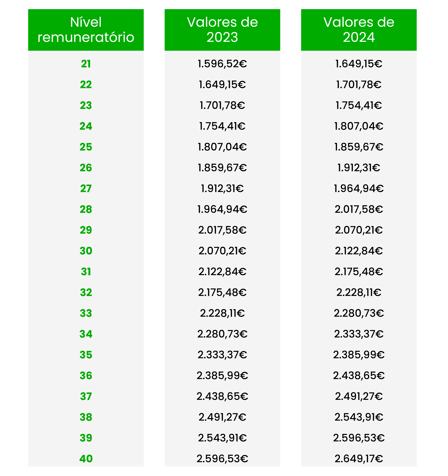
Task: Select level number 40
Action: [86, 459]
